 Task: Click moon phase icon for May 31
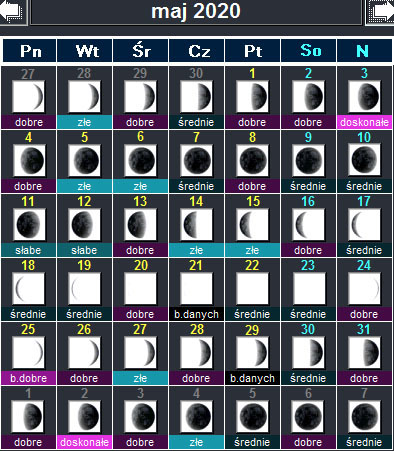tap(364, 352)
